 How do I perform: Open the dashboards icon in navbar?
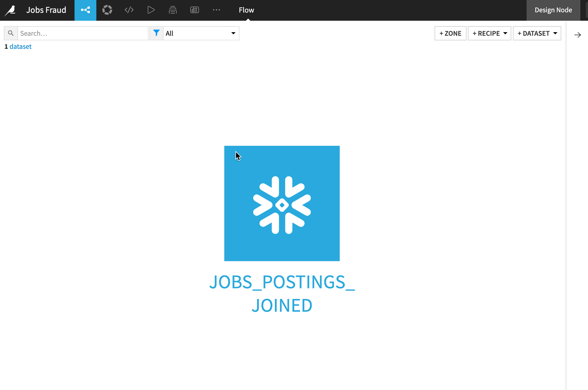click(x=195, y=10)
